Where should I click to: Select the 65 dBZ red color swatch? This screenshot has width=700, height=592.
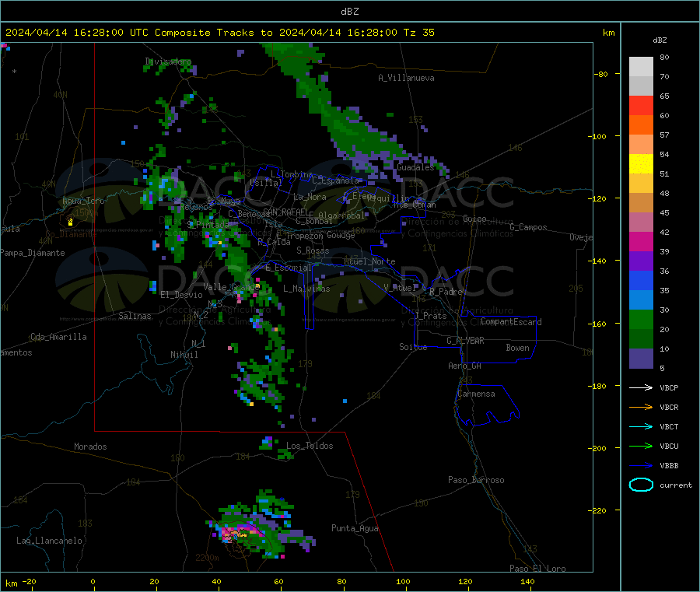(x=641, y=105)
